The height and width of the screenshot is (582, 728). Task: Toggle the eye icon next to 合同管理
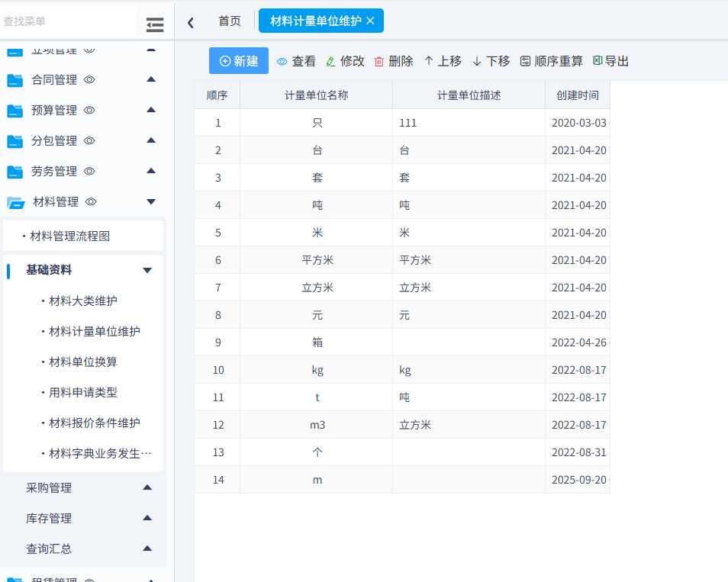[x=89, y=80]
